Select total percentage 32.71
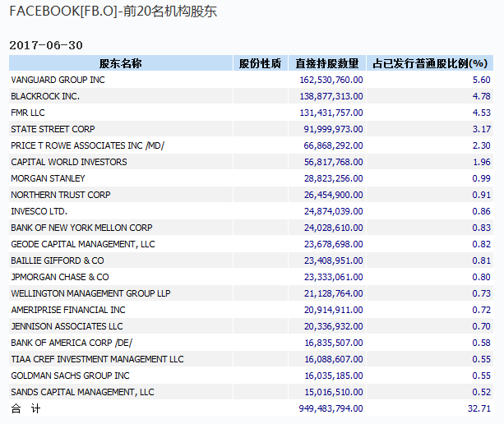The width and height of the screenshot is (504, 424). tap(479, 408)
